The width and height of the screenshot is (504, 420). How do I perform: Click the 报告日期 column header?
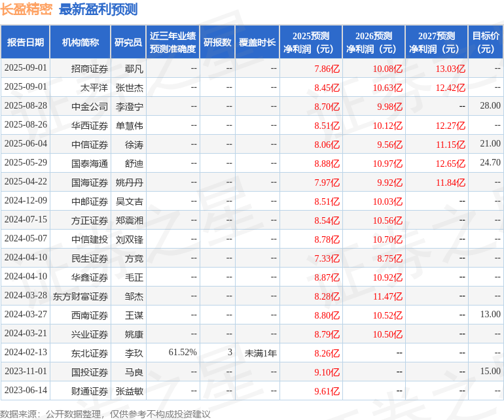pos(25,42)
